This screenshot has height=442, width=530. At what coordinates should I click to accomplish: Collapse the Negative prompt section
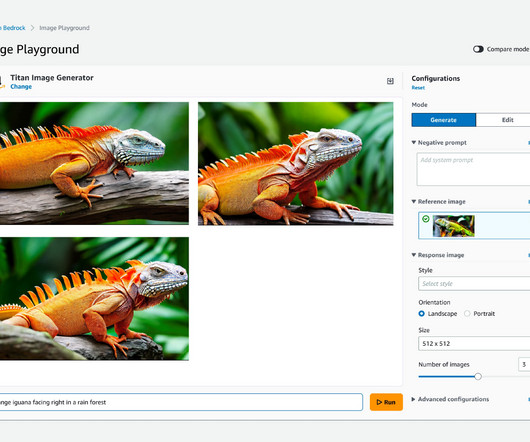[x=414, y=143]
